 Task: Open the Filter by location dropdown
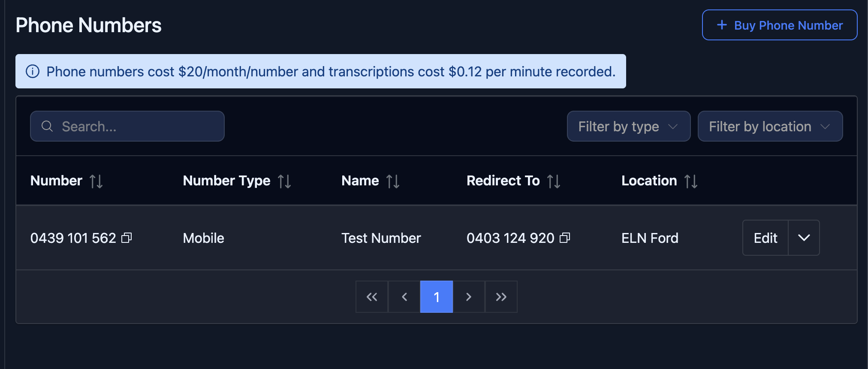coord(770,126)
